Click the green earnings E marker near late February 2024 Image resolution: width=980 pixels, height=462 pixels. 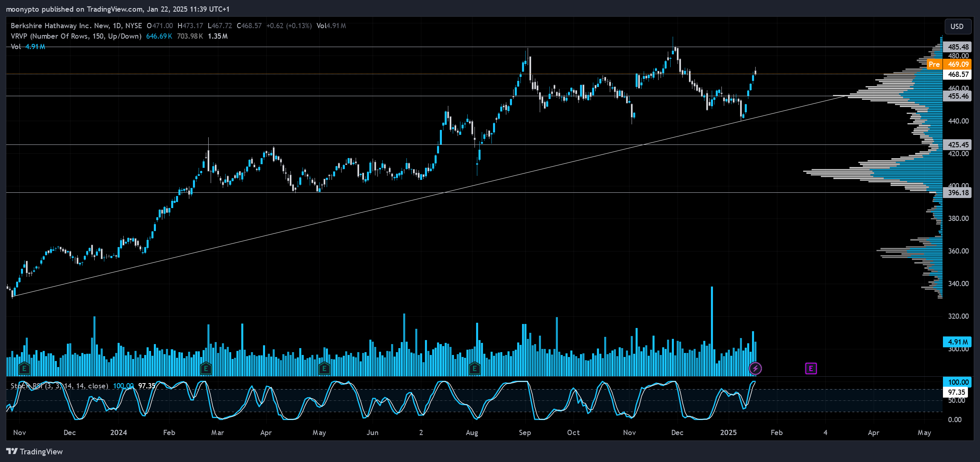click(x=206, y=368)
